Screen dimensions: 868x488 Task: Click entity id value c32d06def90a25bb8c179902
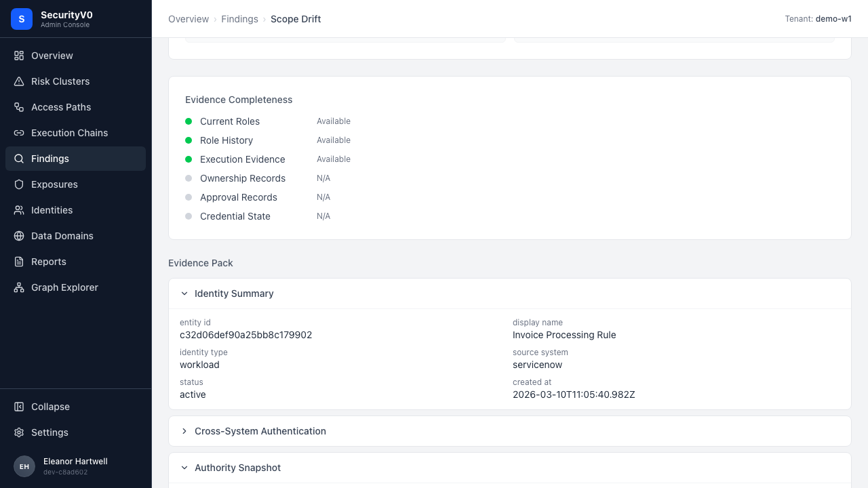tap(246, 335)
